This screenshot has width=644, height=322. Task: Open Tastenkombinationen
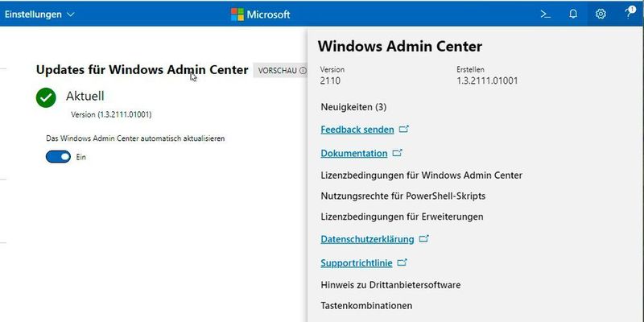pos(366,306)
